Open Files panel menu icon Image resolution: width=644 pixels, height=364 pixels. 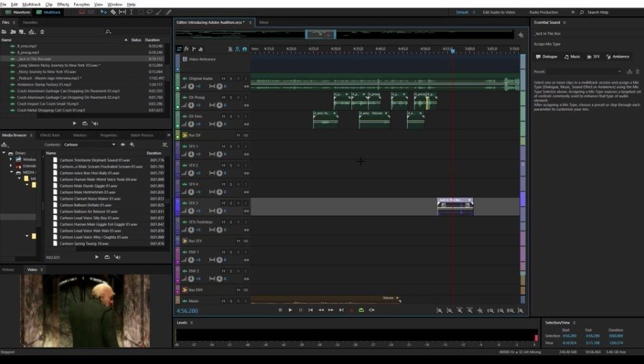[14, 22]
